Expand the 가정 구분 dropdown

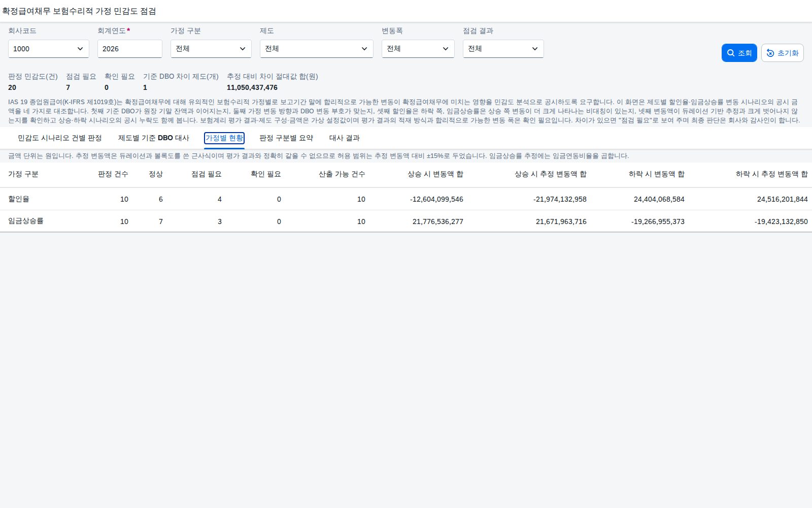(211, 49)
